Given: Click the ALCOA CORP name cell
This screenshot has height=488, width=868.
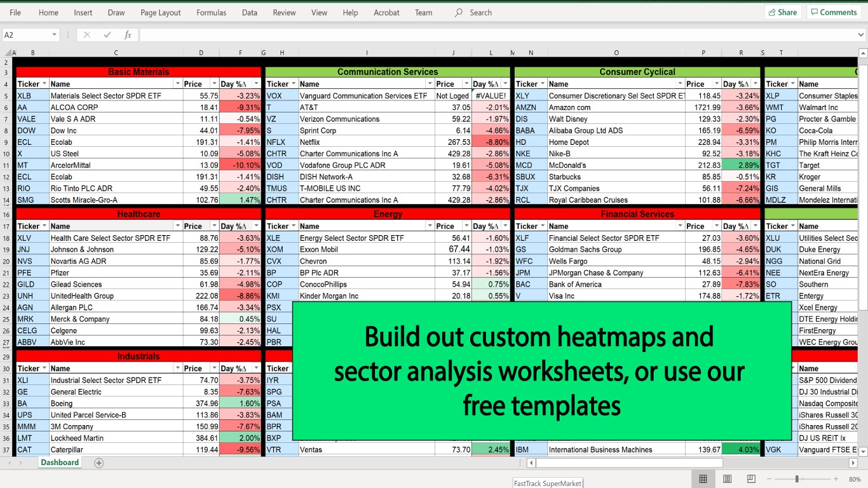Looking at the screenshot, I should (x=116, y=107).
